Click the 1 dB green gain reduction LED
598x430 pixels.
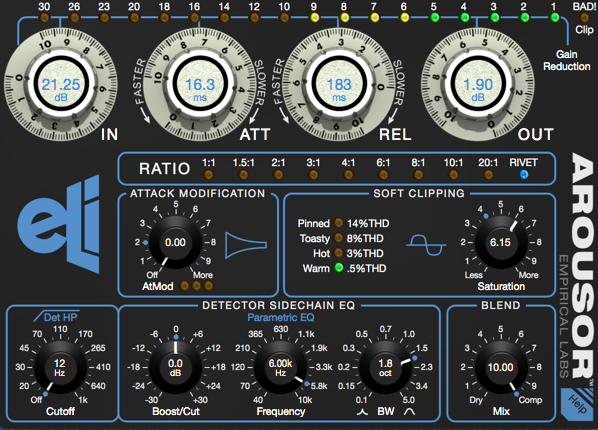coord(555,18)
